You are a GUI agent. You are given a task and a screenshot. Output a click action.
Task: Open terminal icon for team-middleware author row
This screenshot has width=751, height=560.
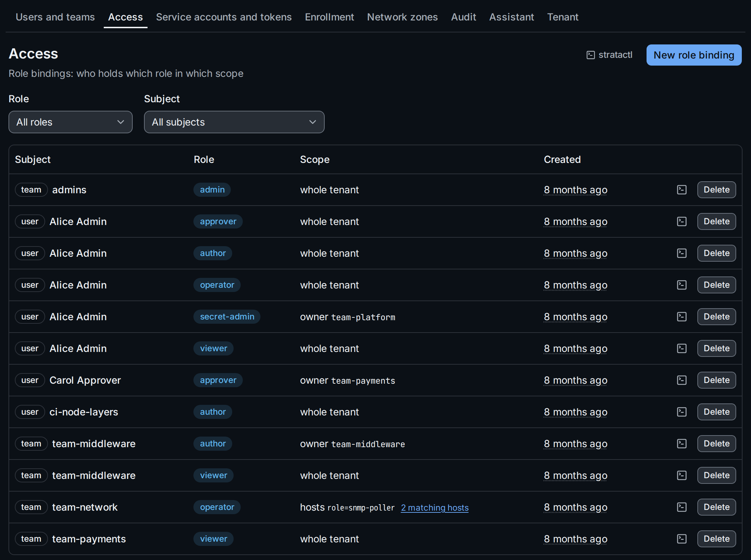pyautogui.click(x=681, y=444)
